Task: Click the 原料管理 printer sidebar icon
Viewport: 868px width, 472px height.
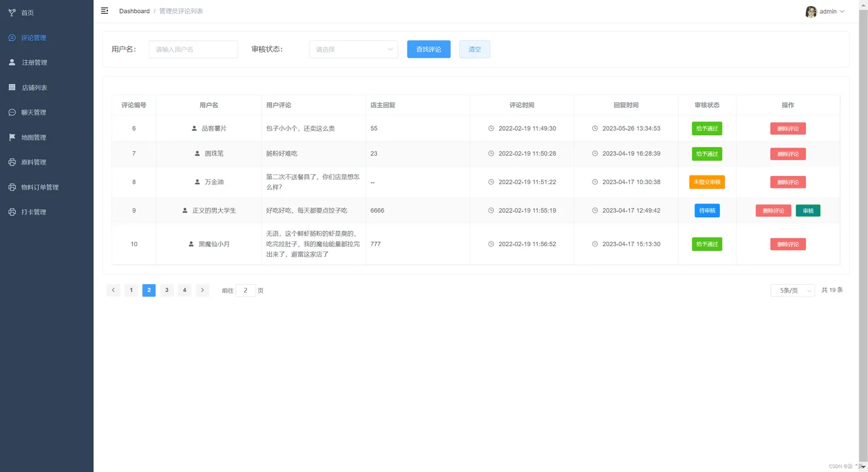Action: [x=12, y=162]
